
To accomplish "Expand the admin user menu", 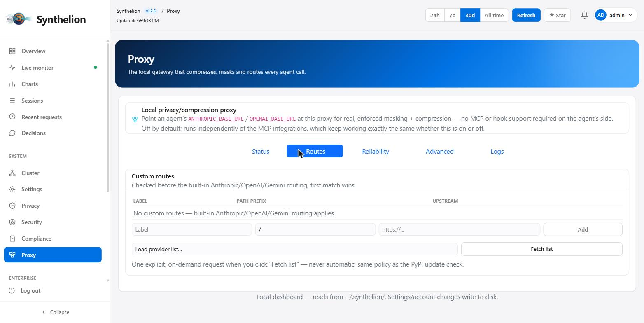I will pyautogui.click(x=616, y=15).
